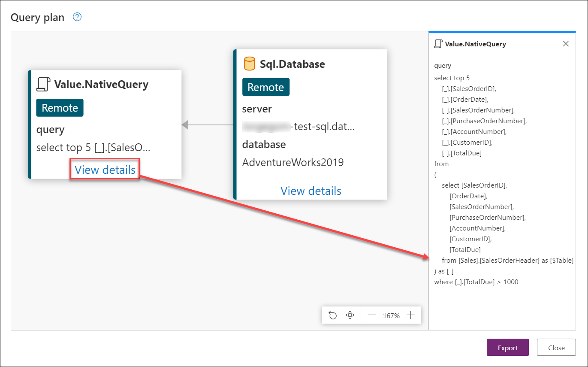Click the arrow connecting the two nodes
Image resolution: width=588 pixels, height=367 pixels.
(x=208, y=125)
